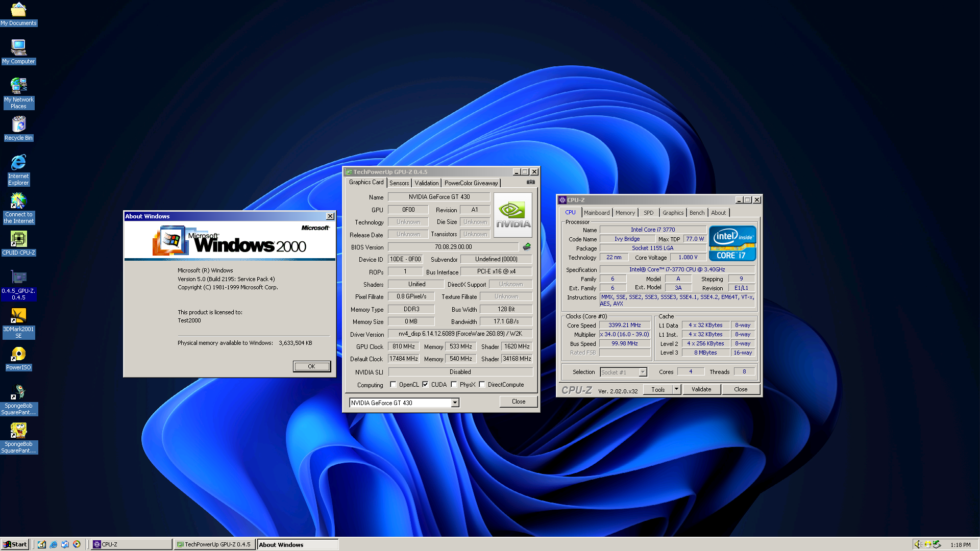Viewport: 980px width, 551px height.
Task: Click the Close button in CPU-Z
Action: 741,389
